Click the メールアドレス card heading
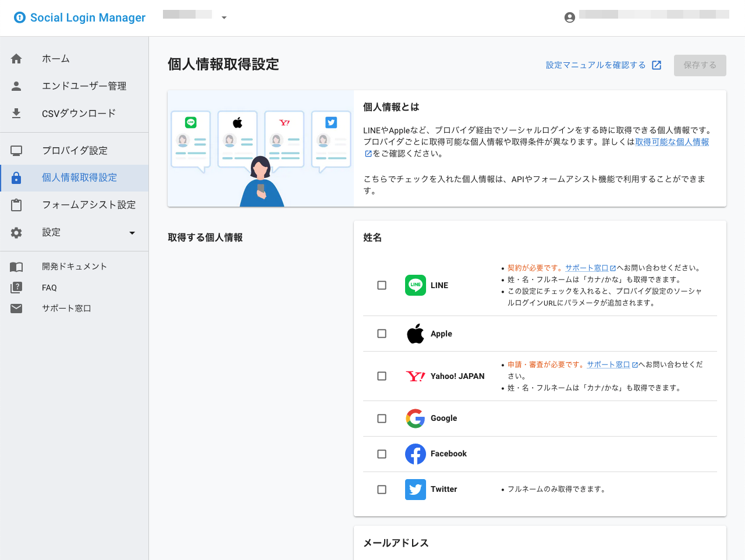 (396, 543)
